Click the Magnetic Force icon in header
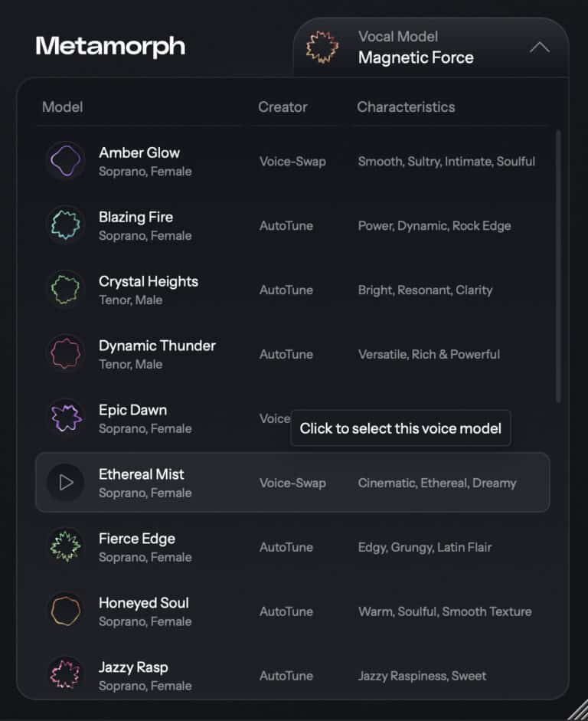This screenshot has height=721, width=588. pos(322,48)
